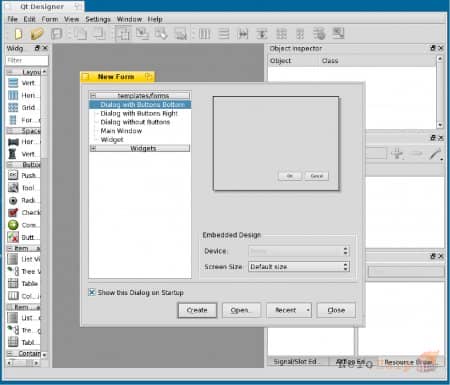Screen dimensions: 450x385
Task: Click the Open... button in New Form
Action: point(241,310)
